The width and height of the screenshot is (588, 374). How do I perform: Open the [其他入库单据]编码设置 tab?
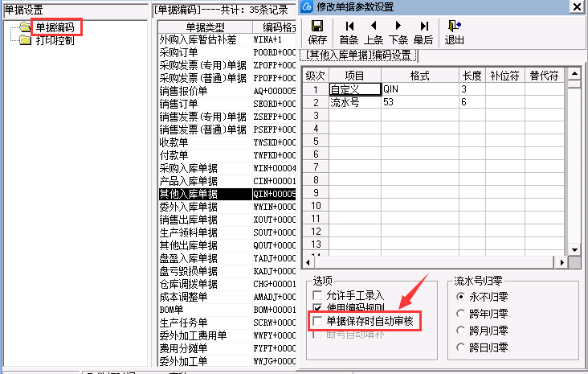(x=359, y=55)
